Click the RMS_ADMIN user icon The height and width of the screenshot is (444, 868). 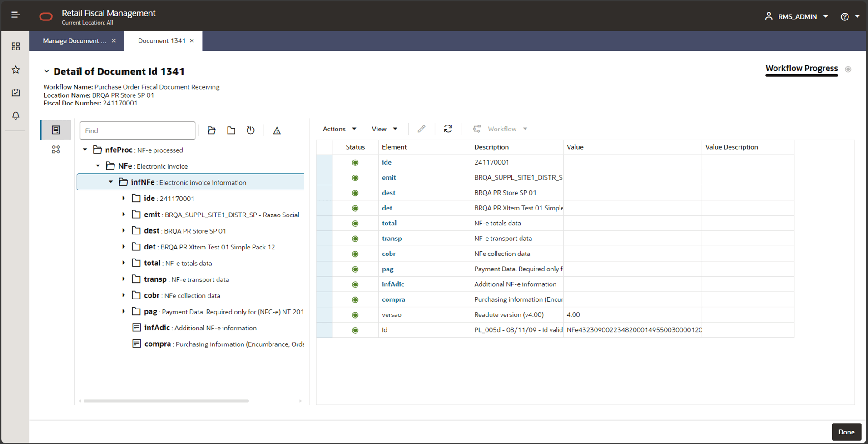click(769, 16)
